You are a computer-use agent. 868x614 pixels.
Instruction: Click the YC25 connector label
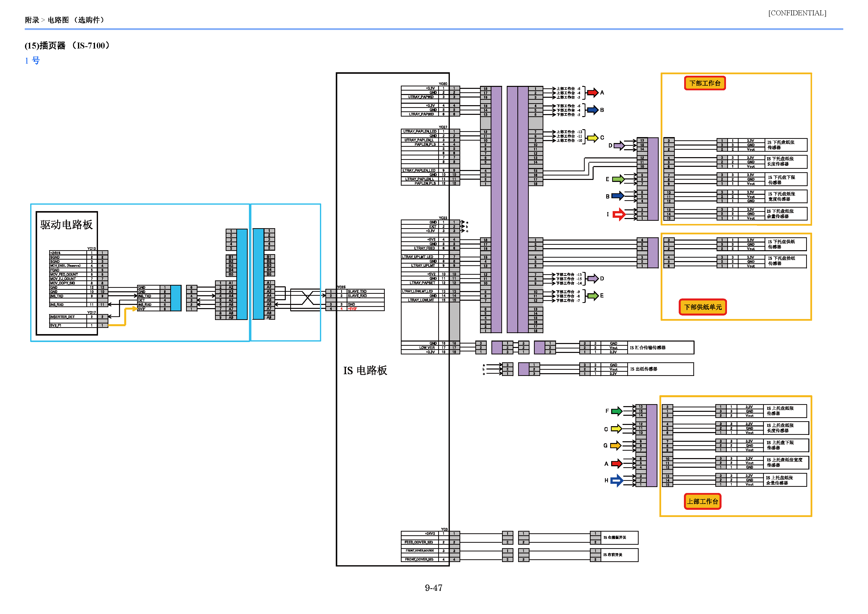[x=341, y=287]
